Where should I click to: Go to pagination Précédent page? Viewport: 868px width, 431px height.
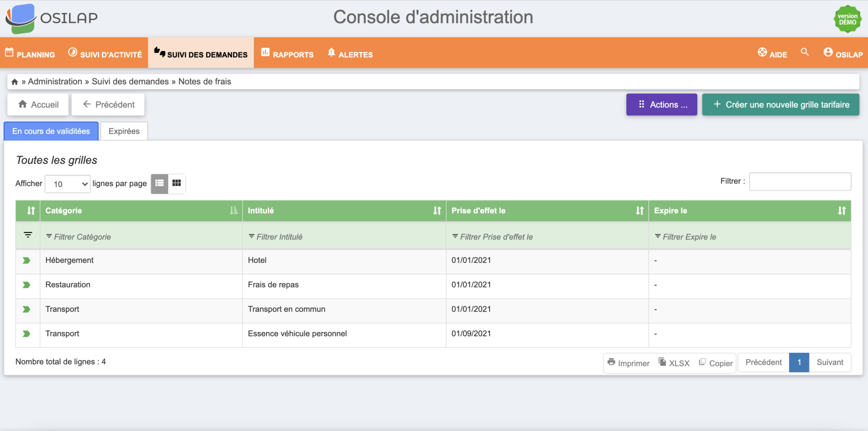tap(763, 362)
